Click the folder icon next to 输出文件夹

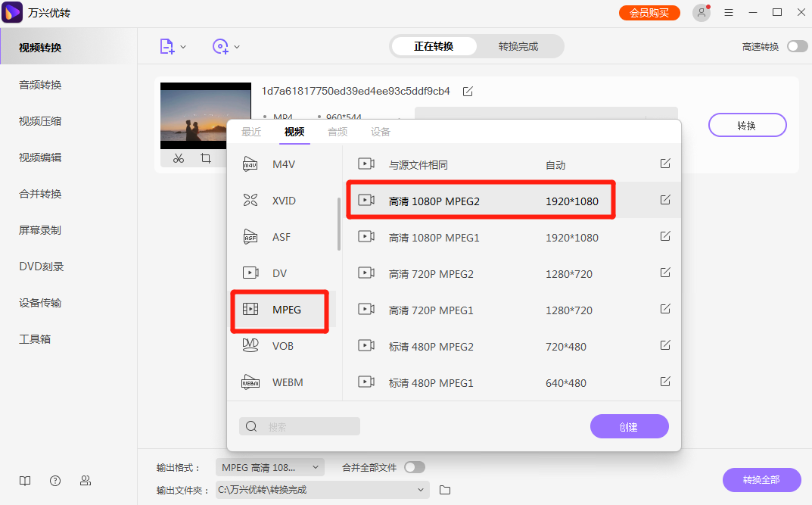(x=444, y=490)
